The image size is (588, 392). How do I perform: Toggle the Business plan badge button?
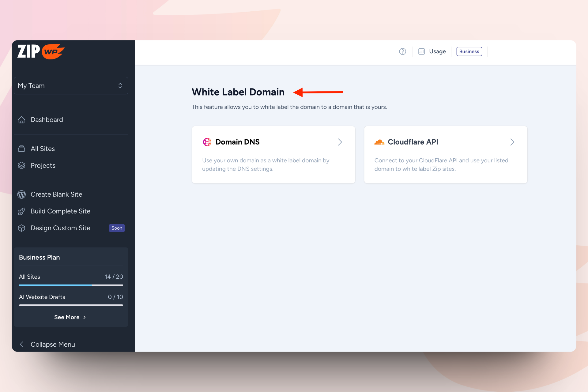click(469, 51)
